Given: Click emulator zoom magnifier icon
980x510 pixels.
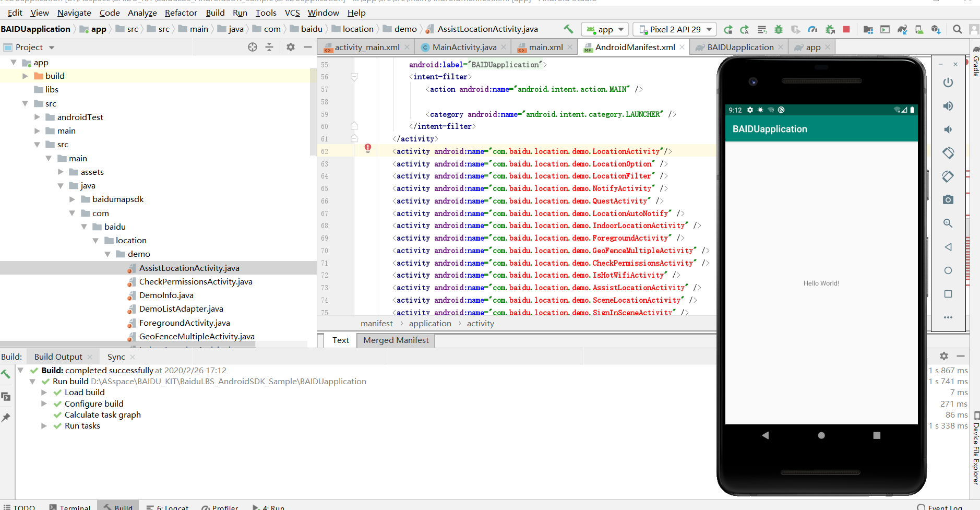Looking at the screenshot, I should point(948,223).
